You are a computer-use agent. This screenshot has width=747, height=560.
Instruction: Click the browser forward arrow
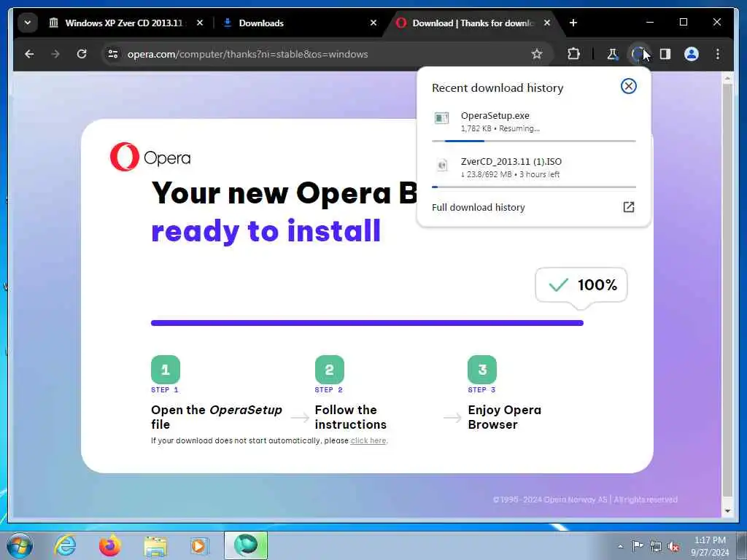tap(55, 54)
